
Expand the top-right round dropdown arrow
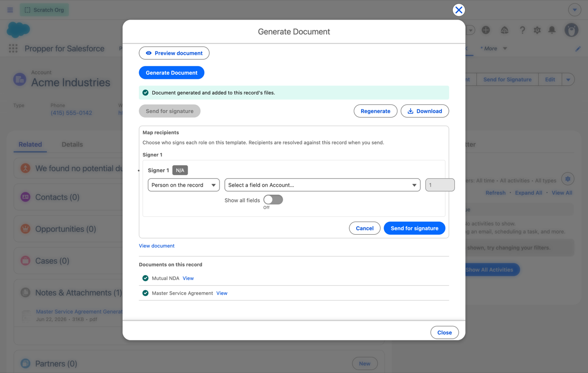point(575,10)
